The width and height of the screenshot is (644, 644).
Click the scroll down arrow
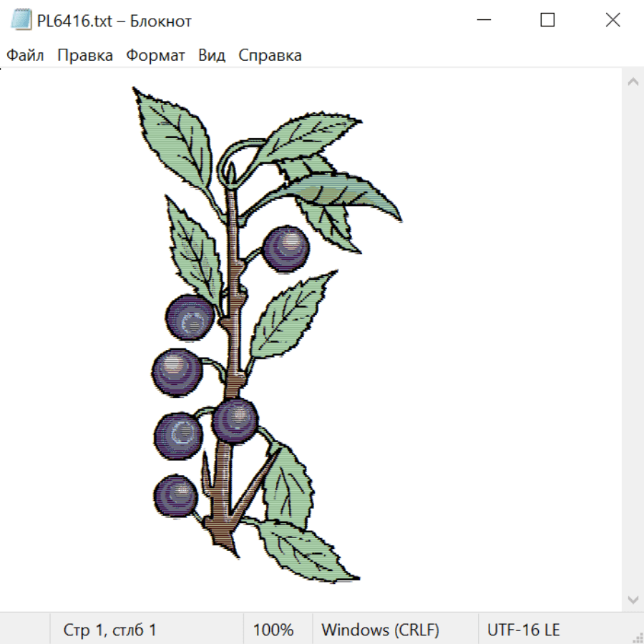[633, 599]
